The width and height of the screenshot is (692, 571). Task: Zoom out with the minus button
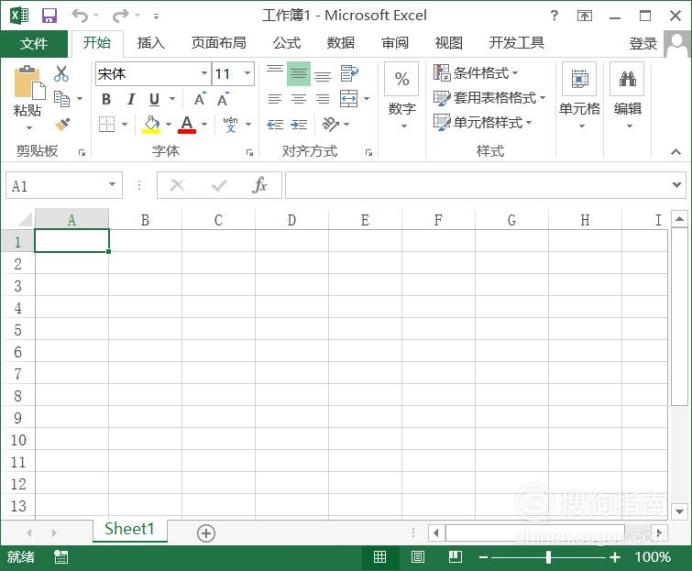click(483, 557)
